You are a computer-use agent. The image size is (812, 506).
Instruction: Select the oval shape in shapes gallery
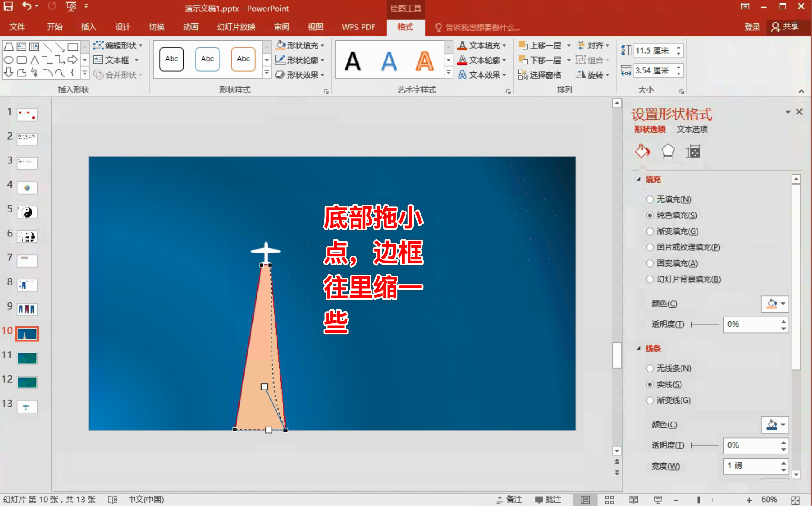(x=9, y=60)
